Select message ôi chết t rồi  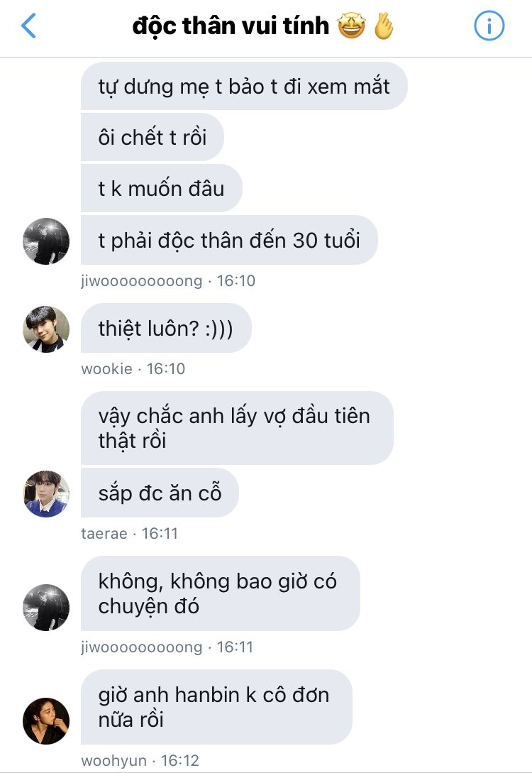click(153, 137)
